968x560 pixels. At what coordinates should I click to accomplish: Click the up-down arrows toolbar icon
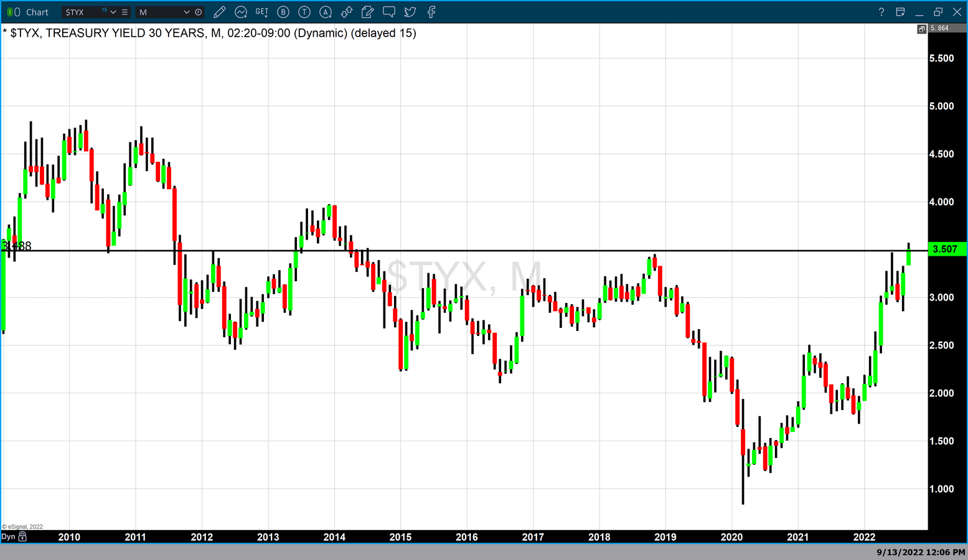tap(347, 12)
